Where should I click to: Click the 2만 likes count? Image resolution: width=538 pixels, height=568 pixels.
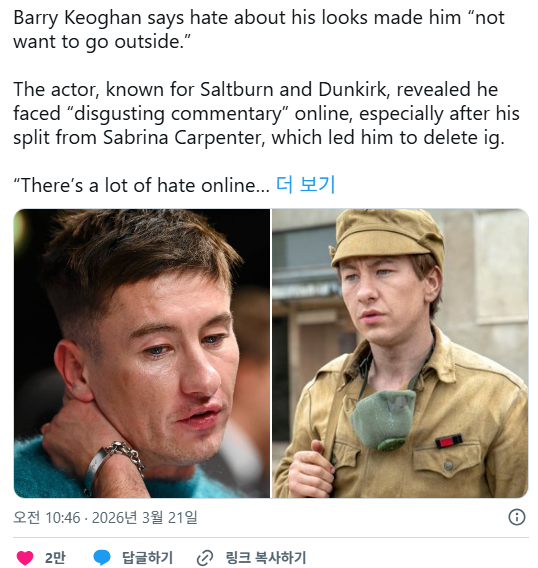tap(55, 557)
